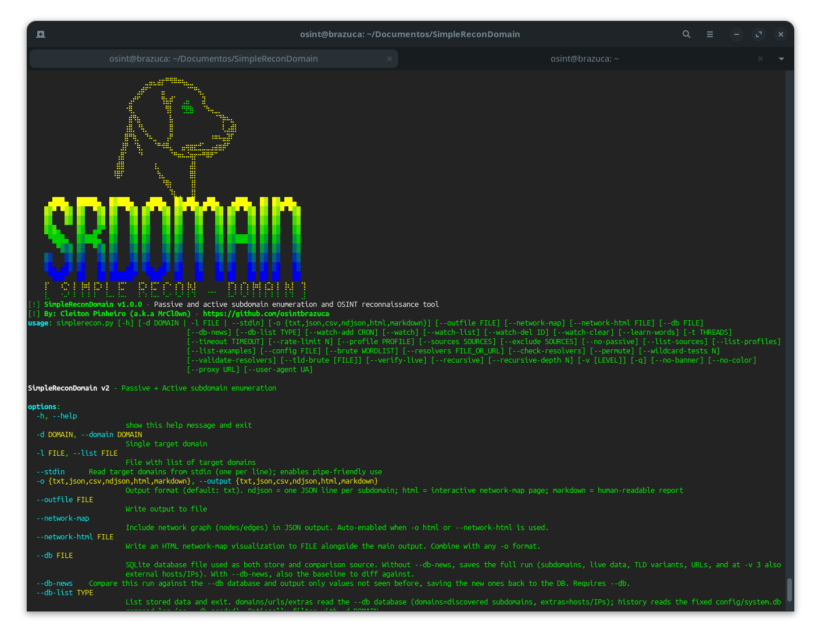
Task: Click the '--db FILE' option
Action: (x=55, y=556)
